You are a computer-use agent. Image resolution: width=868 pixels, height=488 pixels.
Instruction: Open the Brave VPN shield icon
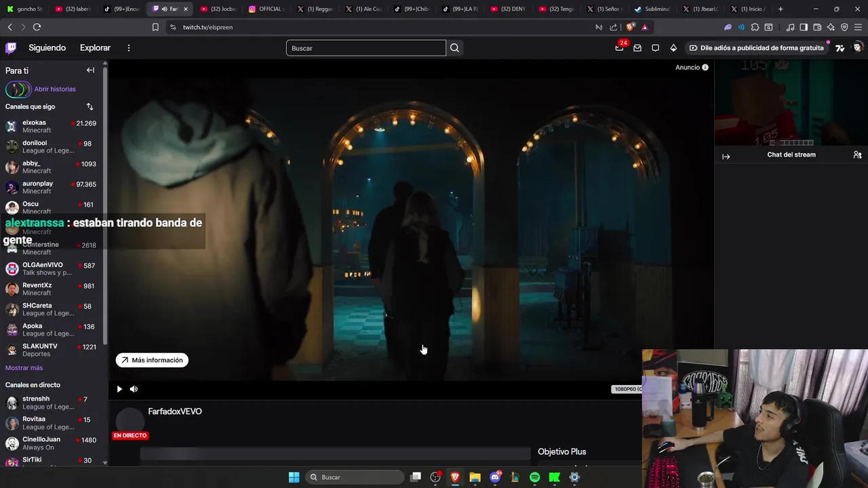click(x=844, y=27)
